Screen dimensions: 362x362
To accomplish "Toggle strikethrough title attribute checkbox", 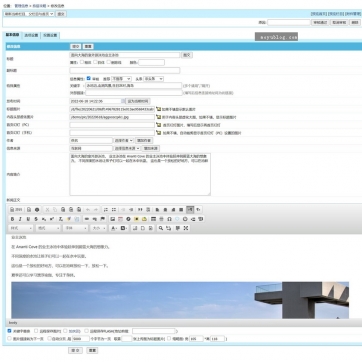I will pos(108,62).
